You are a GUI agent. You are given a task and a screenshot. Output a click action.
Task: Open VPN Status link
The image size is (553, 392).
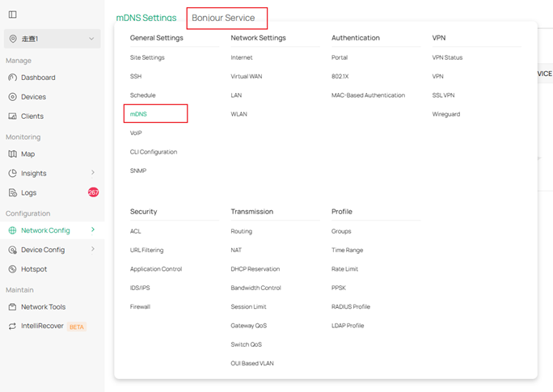click(x=447, y=57)
